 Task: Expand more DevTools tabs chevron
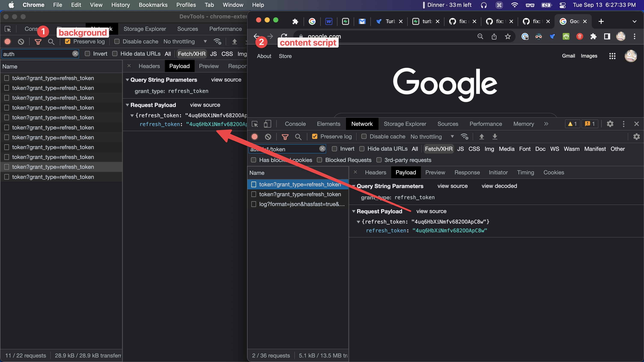pos(546,124)
